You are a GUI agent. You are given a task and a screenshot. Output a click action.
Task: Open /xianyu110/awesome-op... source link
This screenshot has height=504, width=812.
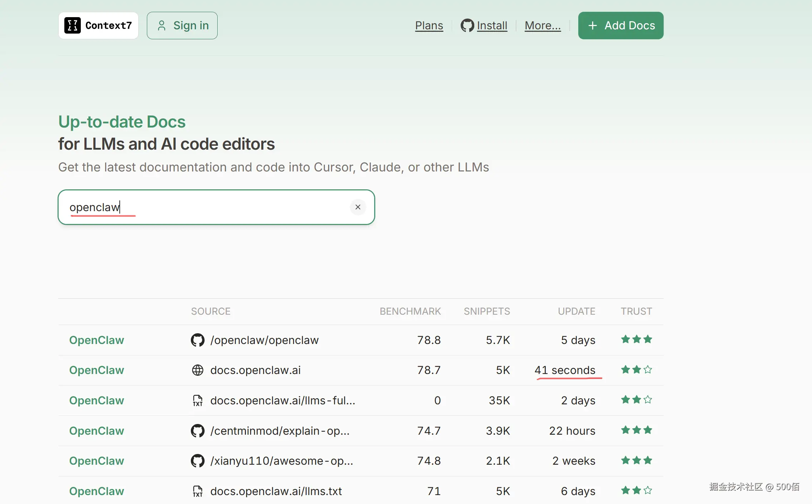281,461
